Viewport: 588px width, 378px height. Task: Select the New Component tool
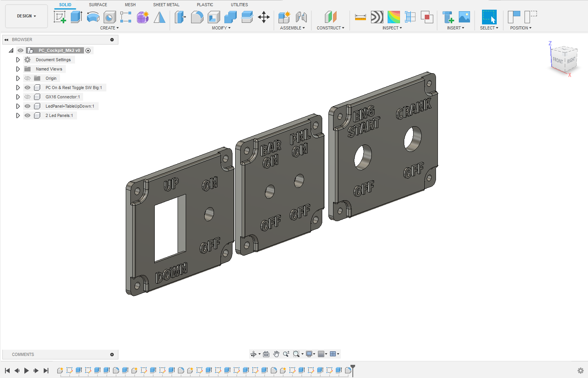[x=284, y=17]
